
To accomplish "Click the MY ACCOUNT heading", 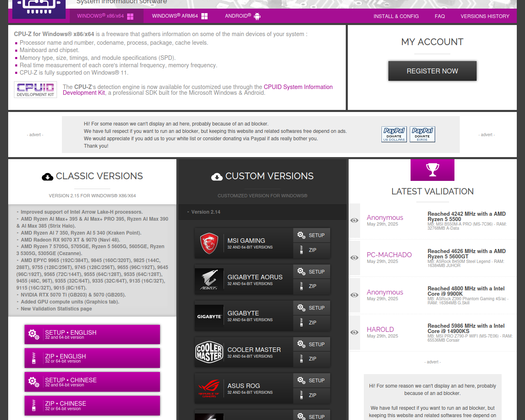I will coord(432,42).
